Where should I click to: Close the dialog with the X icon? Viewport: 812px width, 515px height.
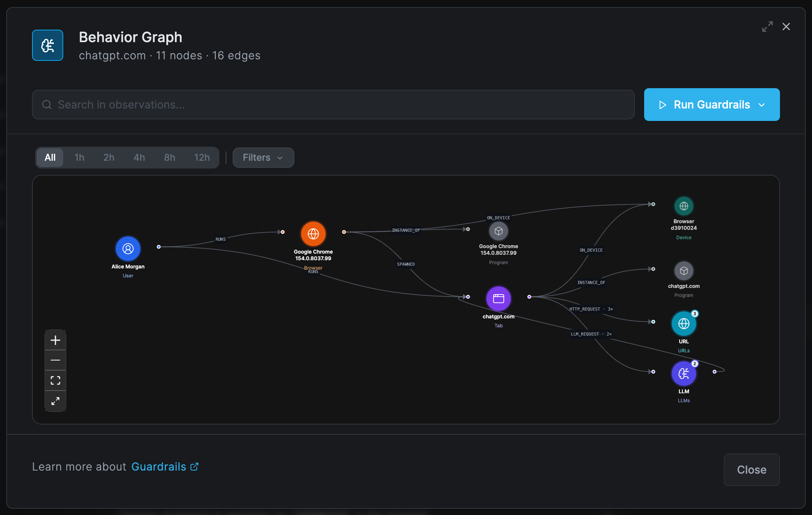coord(786,27)
